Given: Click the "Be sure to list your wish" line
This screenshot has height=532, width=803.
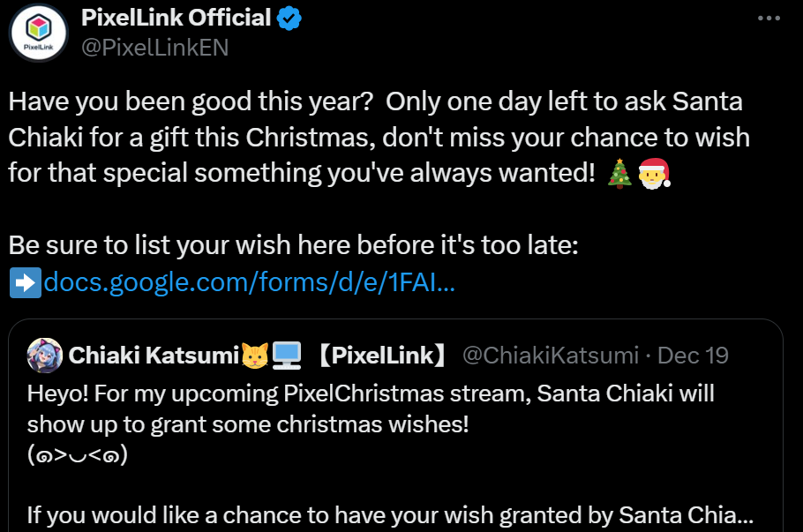Looking at the screenshot, I should 293,246.
